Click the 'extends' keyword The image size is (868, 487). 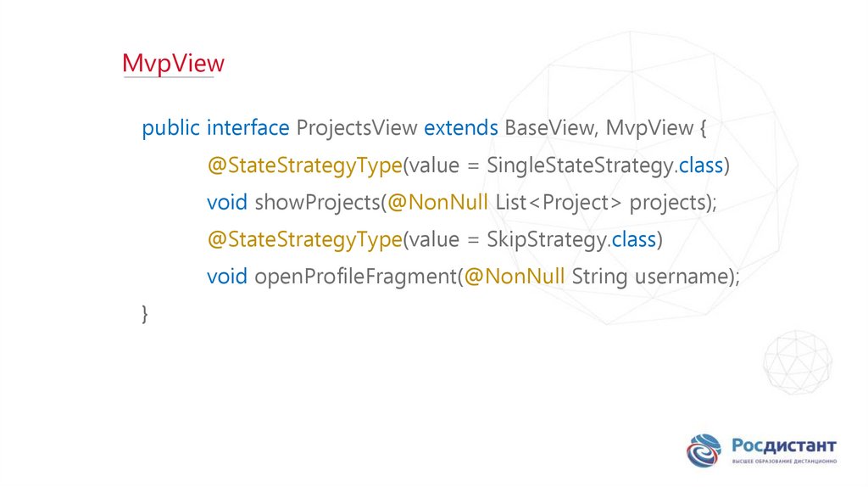(x=461, y=128)
